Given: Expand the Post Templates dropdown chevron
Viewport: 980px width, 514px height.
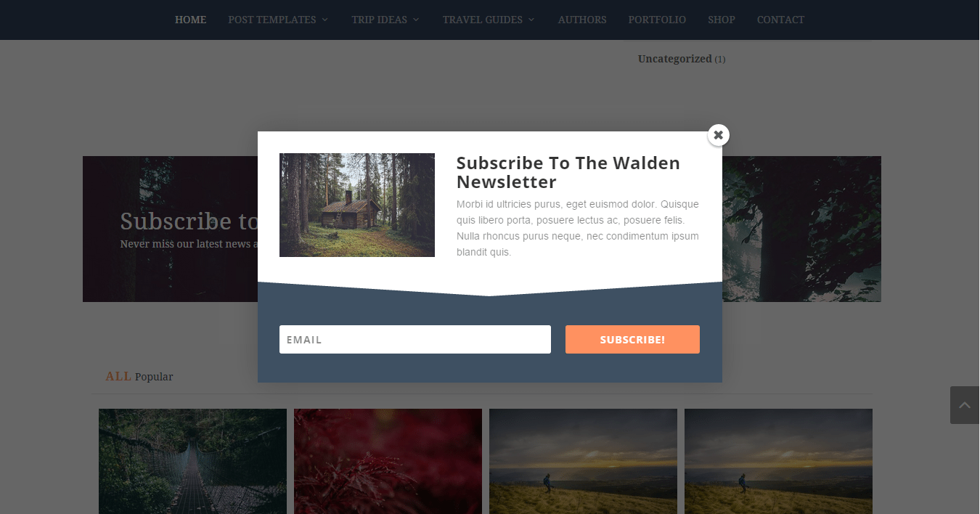Looking at the screenshot, I should click(x=324, y=20).
